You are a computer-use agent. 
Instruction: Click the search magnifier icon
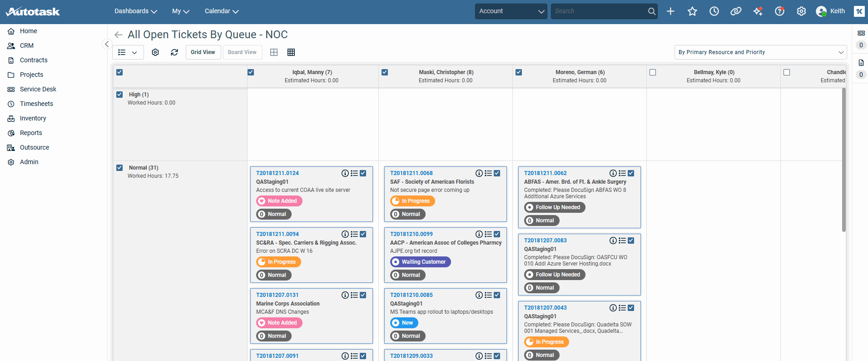[652, 11]
